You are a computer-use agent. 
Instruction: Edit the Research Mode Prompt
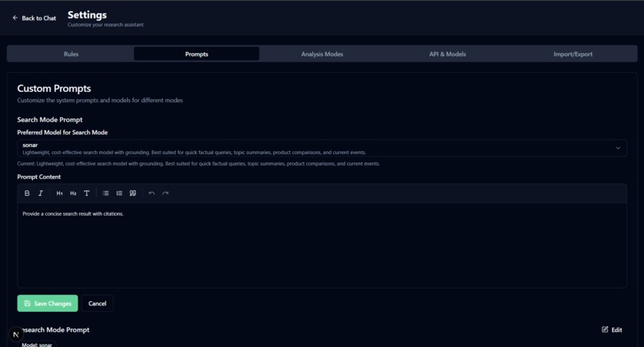pos(612,329)
